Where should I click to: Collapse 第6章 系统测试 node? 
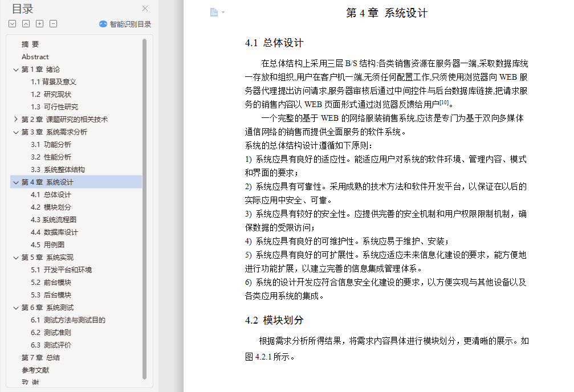(x=16, y=308)
